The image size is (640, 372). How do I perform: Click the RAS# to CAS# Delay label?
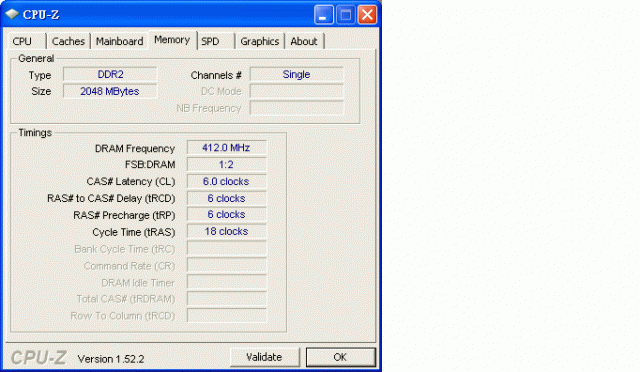(x=111, y=198)
